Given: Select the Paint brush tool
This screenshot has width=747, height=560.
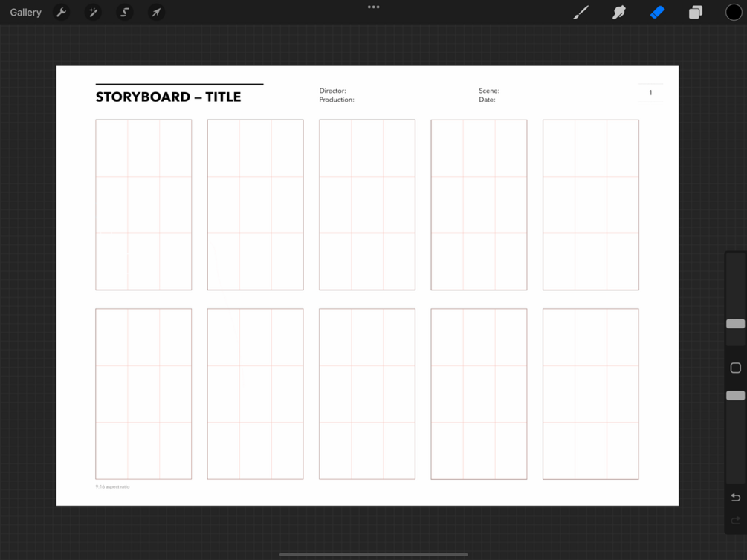Looking at the screenshot, I should (581, 13).
